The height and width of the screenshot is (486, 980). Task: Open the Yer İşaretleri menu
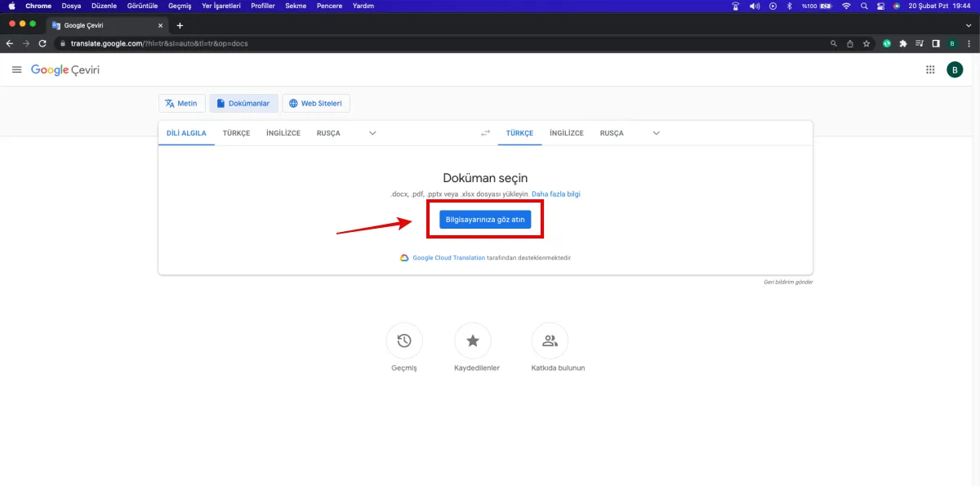click(223, 6)
